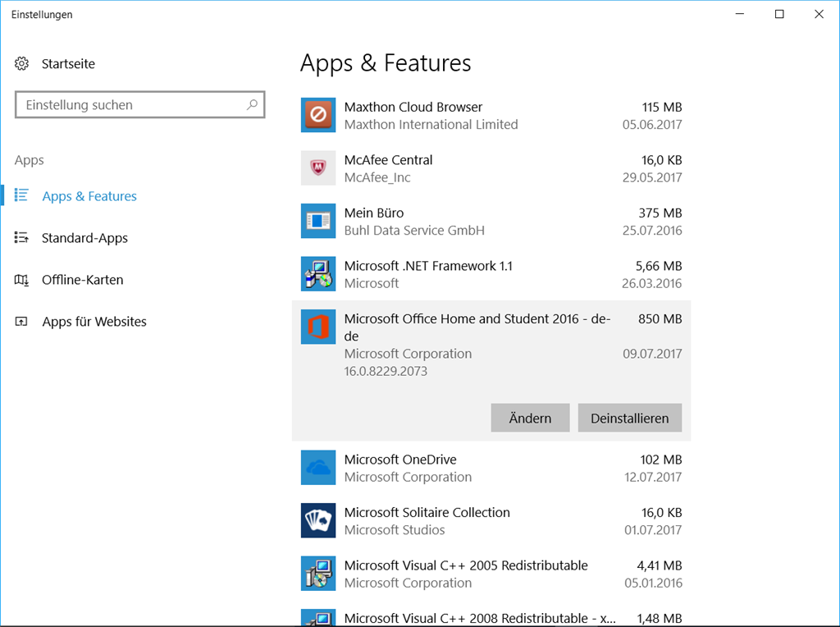840x627 pixels.
Task: Select Microsoft Visual C++ 2005 Redistributable name
Action: click(x=466, y=566)
